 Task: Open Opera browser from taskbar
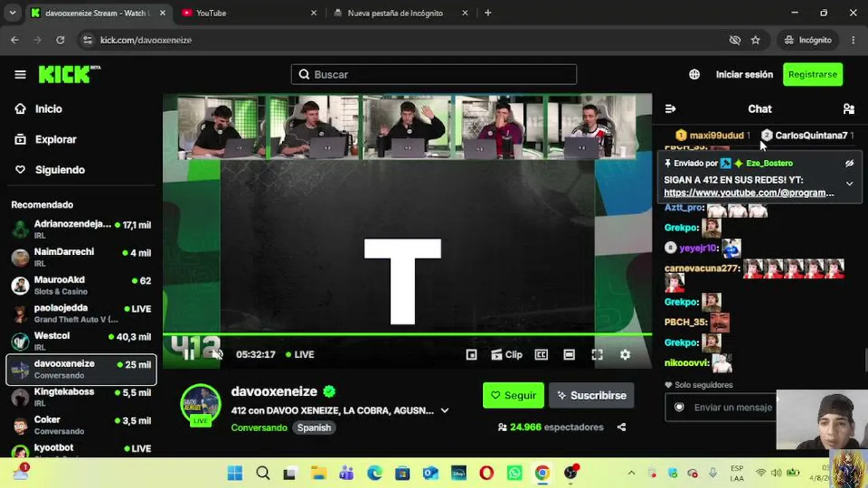(x=486, y=473)
